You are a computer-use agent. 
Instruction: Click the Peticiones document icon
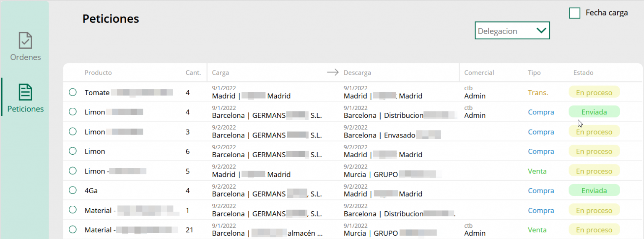click(x=26, y=92)
